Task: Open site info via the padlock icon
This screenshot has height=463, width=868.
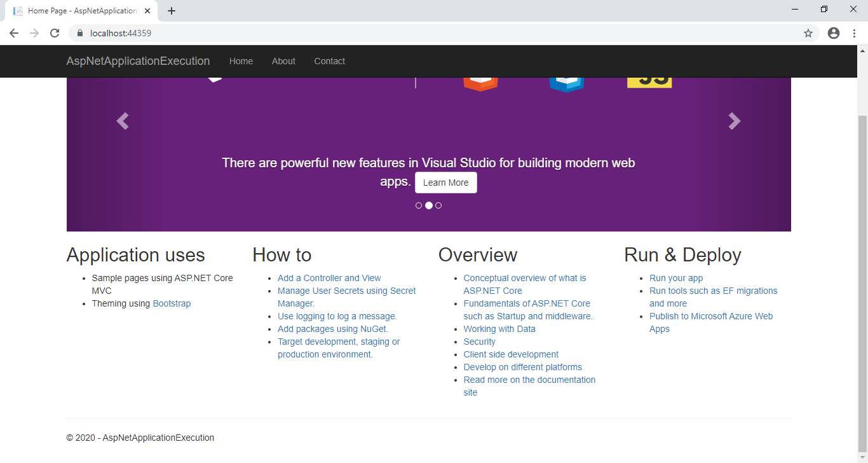Action: coord(79,32)
